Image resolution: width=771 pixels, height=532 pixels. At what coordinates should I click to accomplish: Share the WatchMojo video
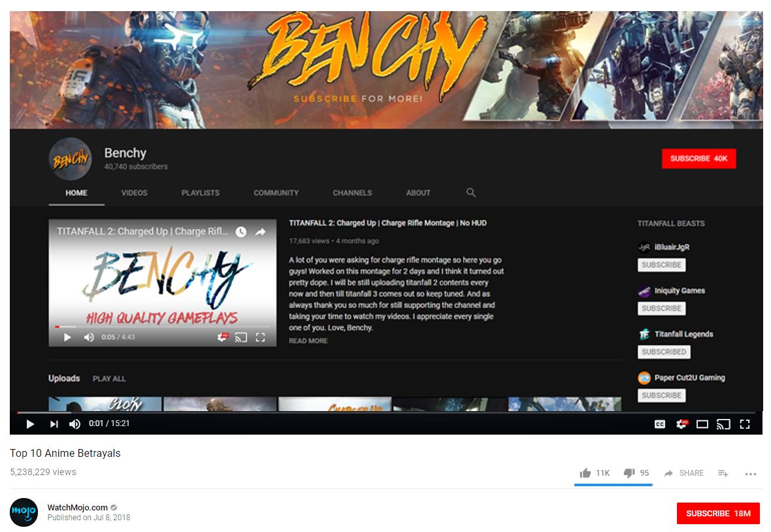pos(683,473)
